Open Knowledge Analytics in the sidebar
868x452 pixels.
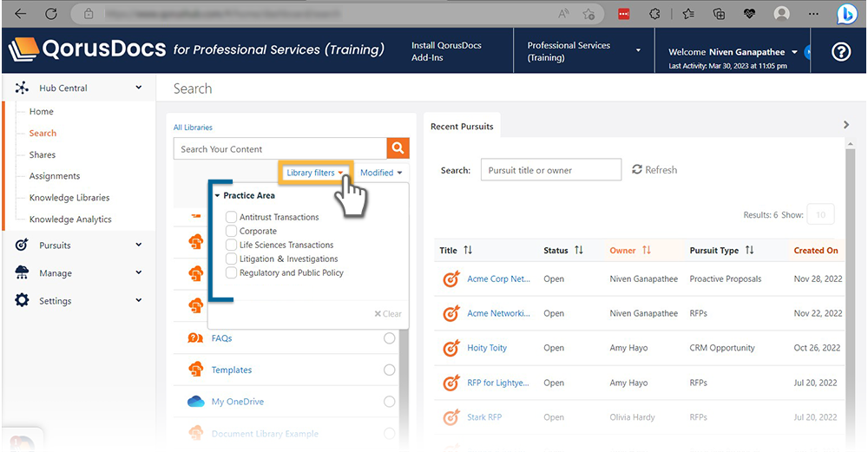click(x=70, y=219)
